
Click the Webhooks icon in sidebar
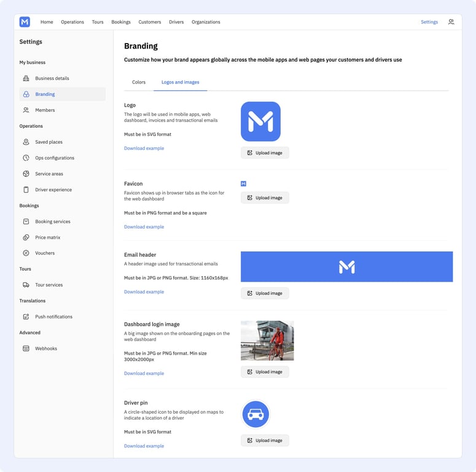26,348
